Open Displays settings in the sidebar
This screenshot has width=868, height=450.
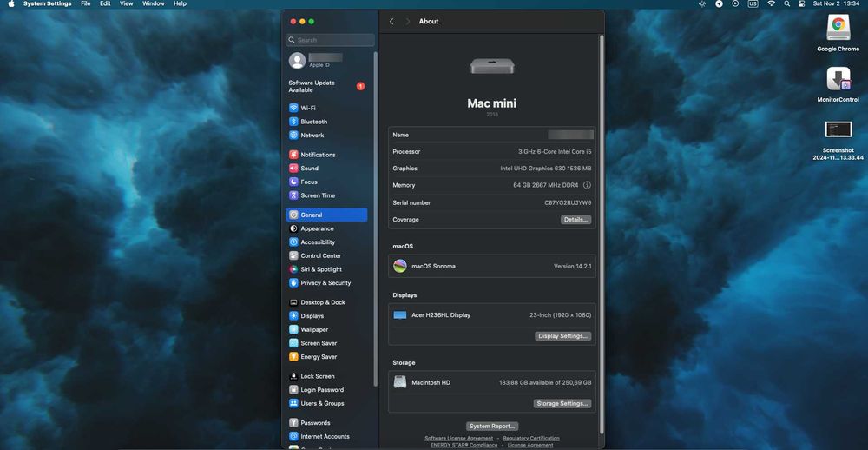coord(326,316)
